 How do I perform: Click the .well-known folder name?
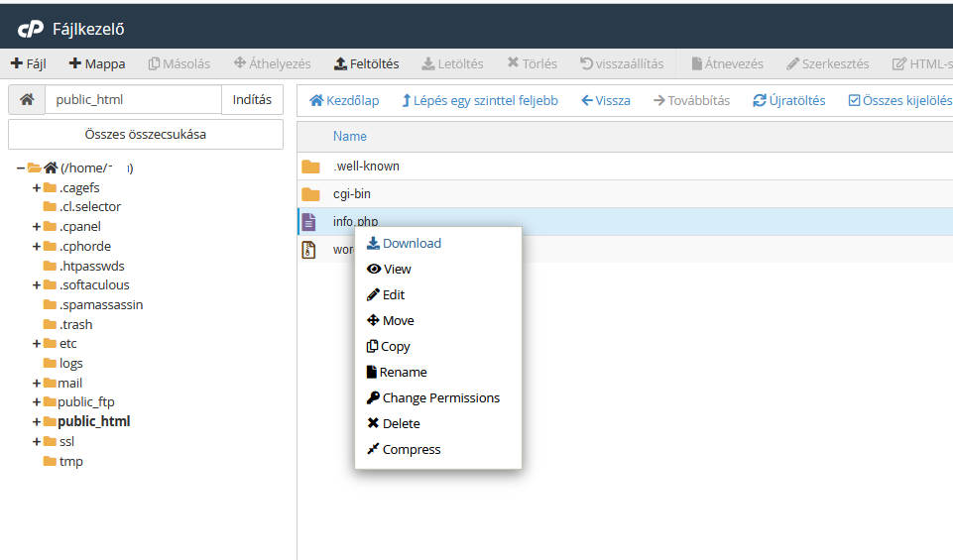point(366,167)
